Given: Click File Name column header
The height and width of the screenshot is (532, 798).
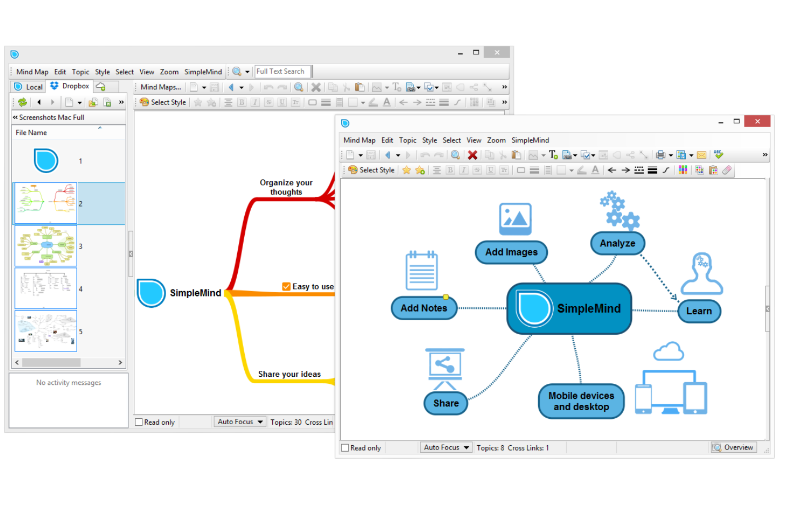Looking at the screenshot, I should (68, 133).
